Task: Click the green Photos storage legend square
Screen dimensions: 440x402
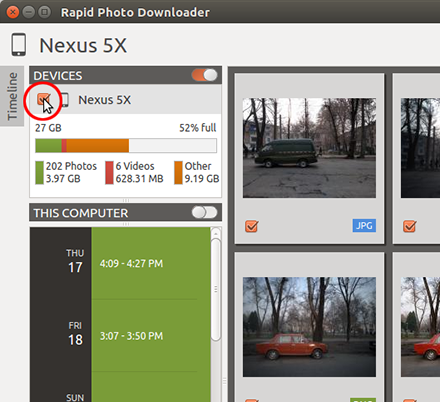Action: pos(39,173)
